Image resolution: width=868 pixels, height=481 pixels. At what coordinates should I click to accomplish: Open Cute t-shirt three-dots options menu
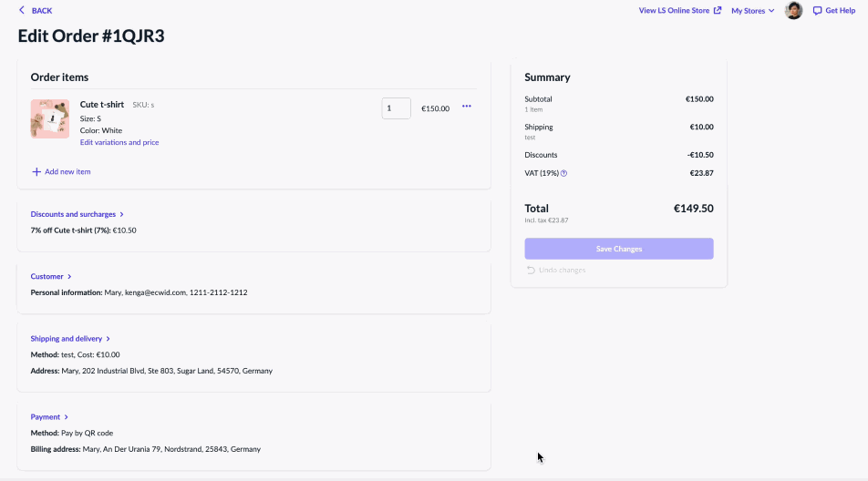point(467,107)
